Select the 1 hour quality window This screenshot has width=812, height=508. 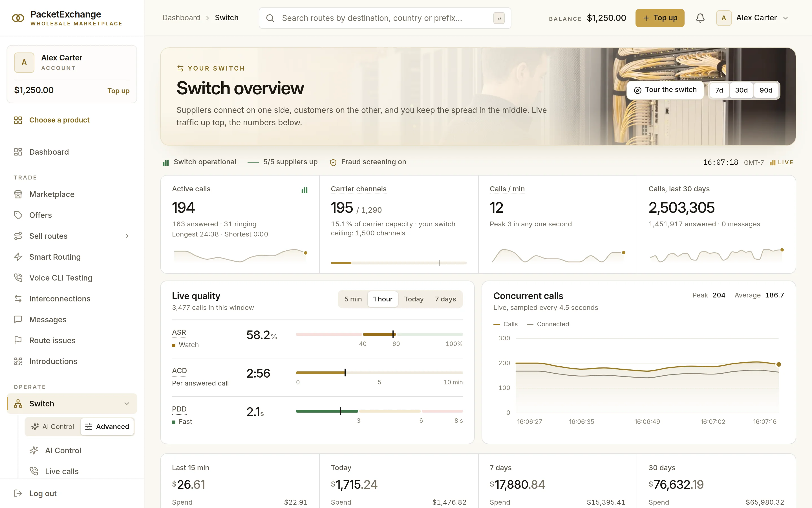coord(383,299)
